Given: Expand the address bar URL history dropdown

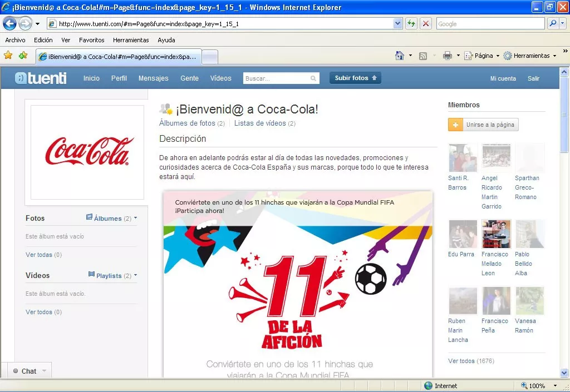Looking at the screenshot, I should click(x=397, y=23).
